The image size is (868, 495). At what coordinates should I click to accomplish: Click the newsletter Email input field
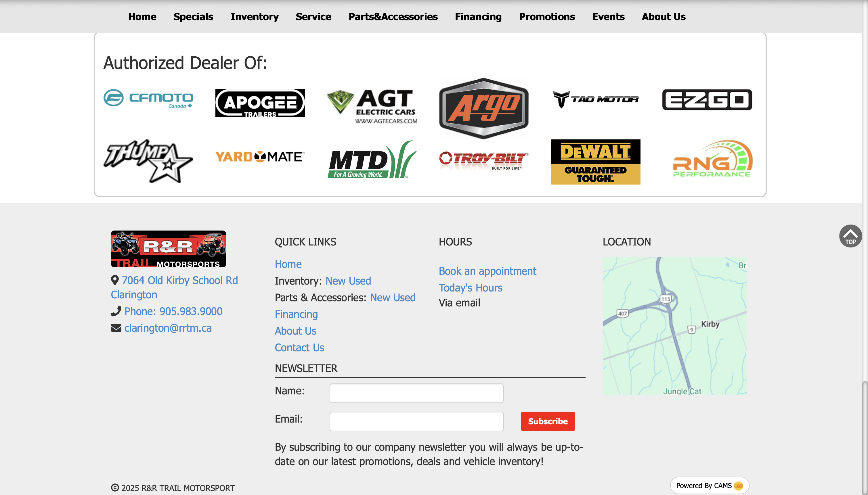416,421
